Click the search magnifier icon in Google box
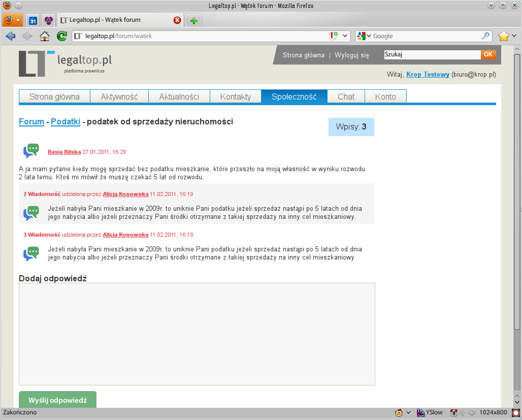522x420 pixels. (485, 36)
